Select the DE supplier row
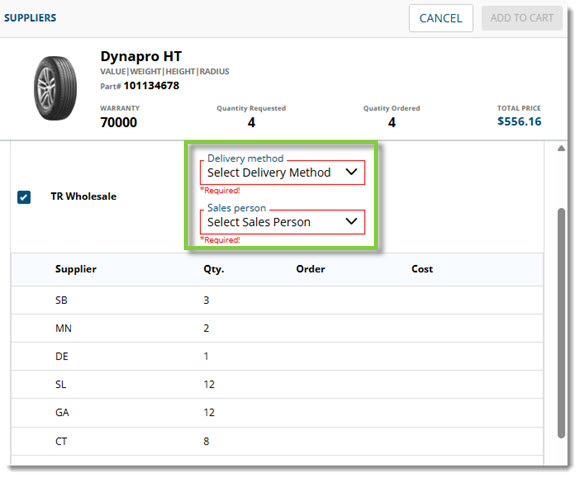This screenshot has width=580, height=478. [x=277, y=356]
